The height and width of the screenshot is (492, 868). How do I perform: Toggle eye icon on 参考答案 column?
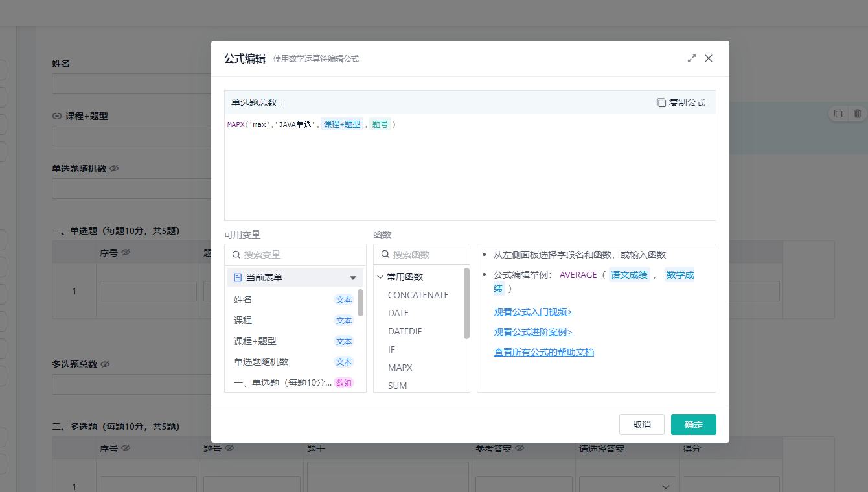pyautogui.click(x=520, y=448)
